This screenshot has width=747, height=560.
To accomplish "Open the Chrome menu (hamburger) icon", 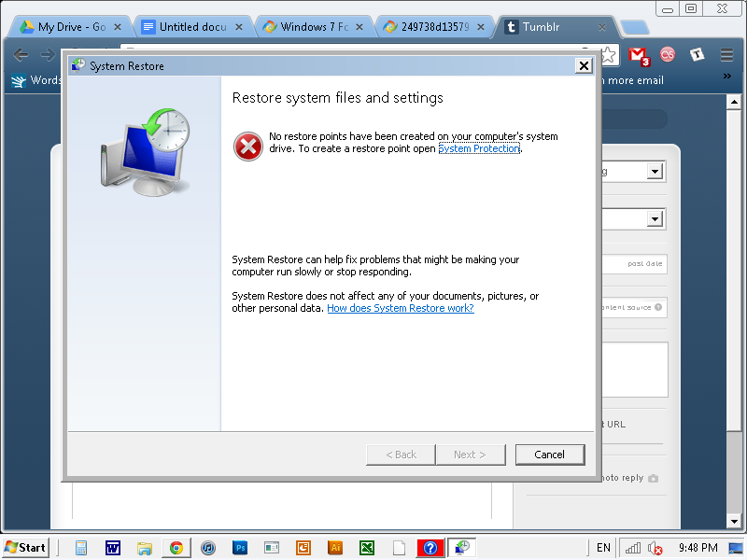I will pyautogui.click(x=726, y=55).
